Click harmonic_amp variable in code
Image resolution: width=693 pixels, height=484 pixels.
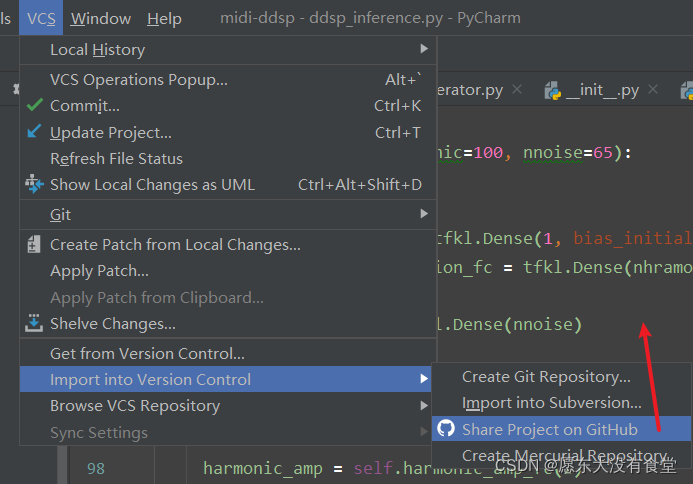[263, 469]
